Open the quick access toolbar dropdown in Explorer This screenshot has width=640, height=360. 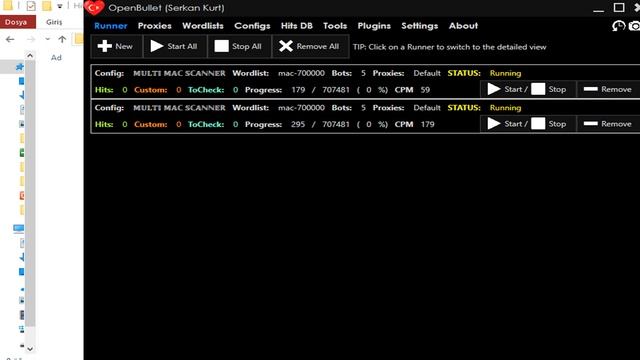(x=60, y=6)
